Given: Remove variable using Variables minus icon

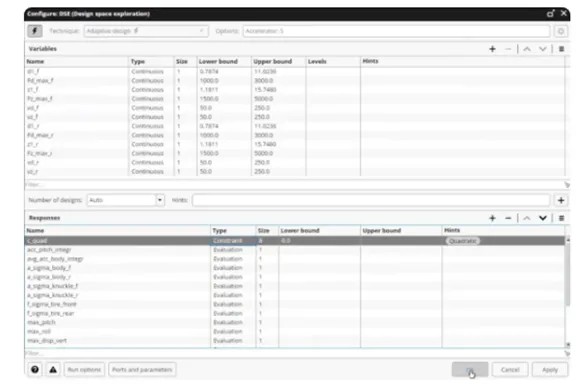Looking at the screenshot, I should click(x=508, y=49).
